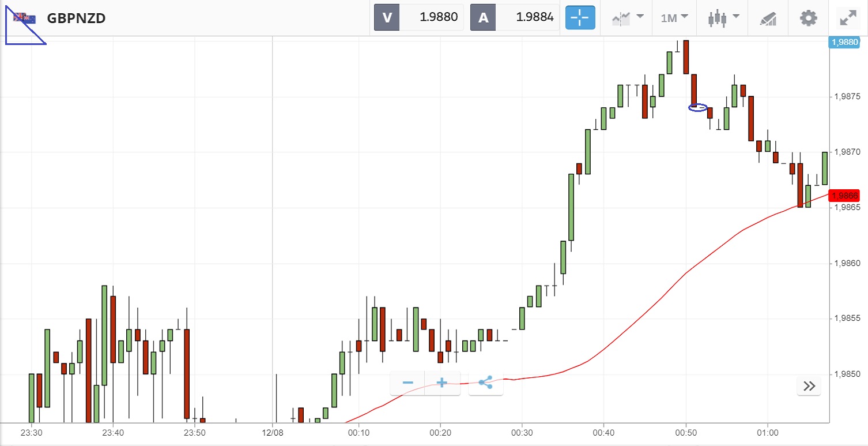
Task: Click the GBPNZD flag icon
Action: pos(25,18)
